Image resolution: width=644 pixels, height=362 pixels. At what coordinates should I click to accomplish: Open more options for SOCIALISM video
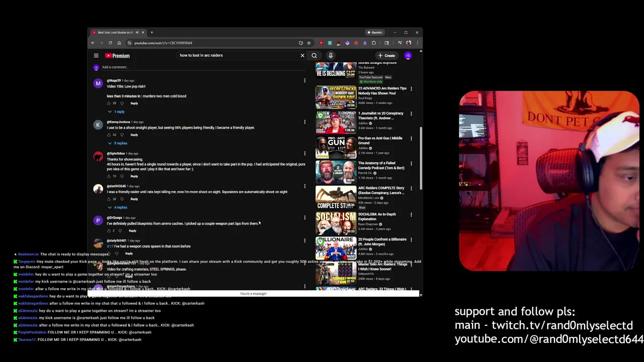(x=411, y=215)
